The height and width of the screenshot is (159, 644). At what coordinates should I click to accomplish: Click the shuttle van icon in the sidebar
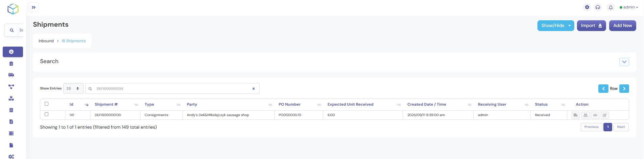coord(11,75)
